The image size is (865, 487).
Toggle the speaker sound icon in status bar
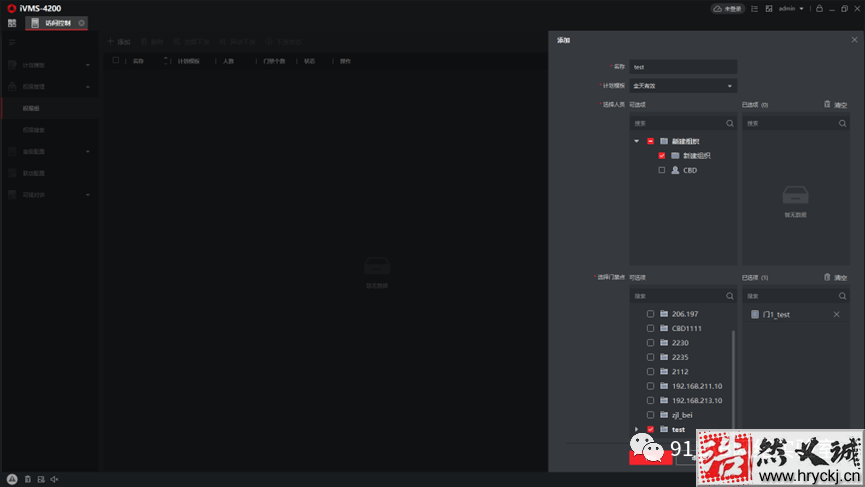click(54, 479)
